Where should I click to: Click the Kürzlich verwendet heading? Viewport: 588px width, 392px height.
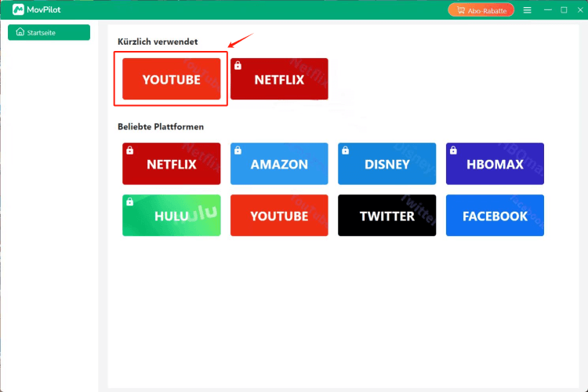[158, 42]
